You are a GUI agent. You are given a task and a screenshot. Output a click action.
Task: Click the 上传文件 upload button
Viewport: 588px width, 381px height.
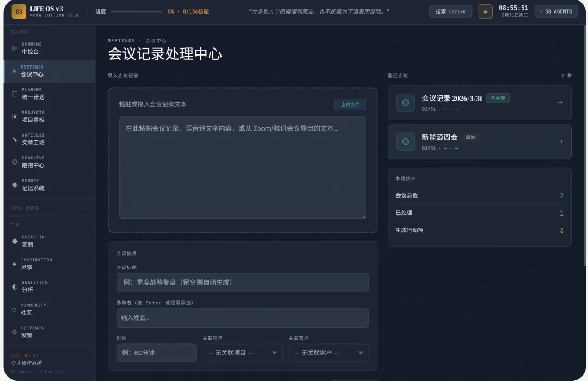350,105
